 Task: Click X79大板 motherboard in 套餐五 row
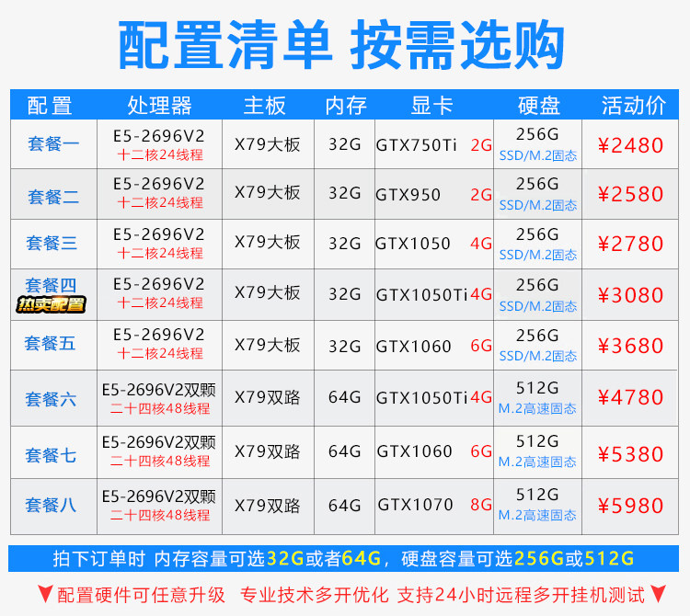[268, 345]
